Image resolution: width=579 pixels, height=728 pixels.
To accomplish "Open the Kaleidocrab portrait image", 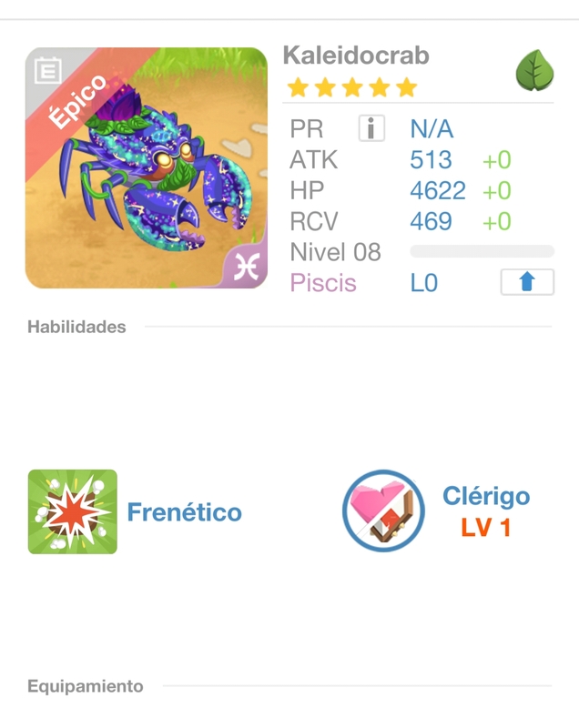I will [147, 168].
